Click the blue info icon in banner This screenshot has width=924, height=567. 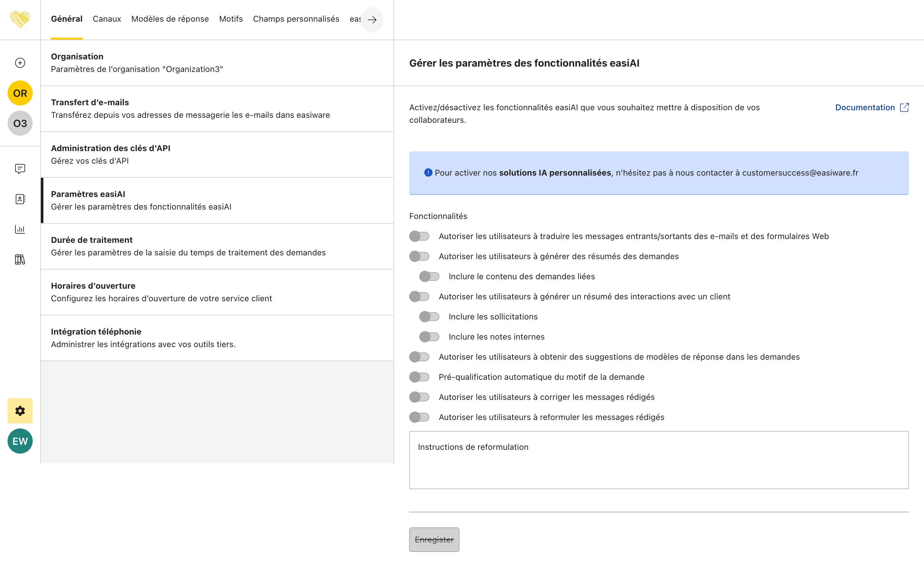(x=428, y=172)
